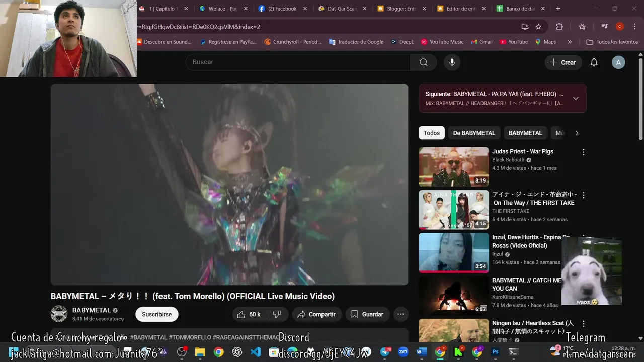This screenshot has height=362, width=644.
Task: Open Chrome extensions puzzle icon
Action: (559, 27)
